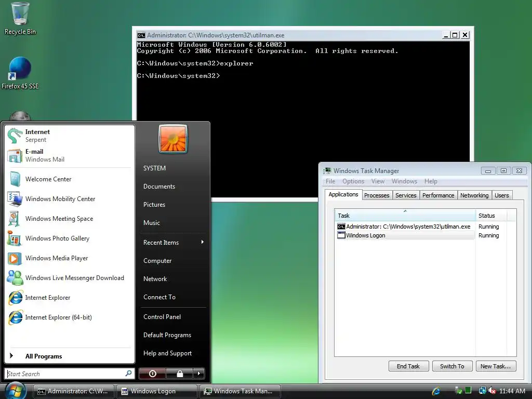532x399 pixels.
Task: Switch to the Processes tab
Action: coord(377,195)
